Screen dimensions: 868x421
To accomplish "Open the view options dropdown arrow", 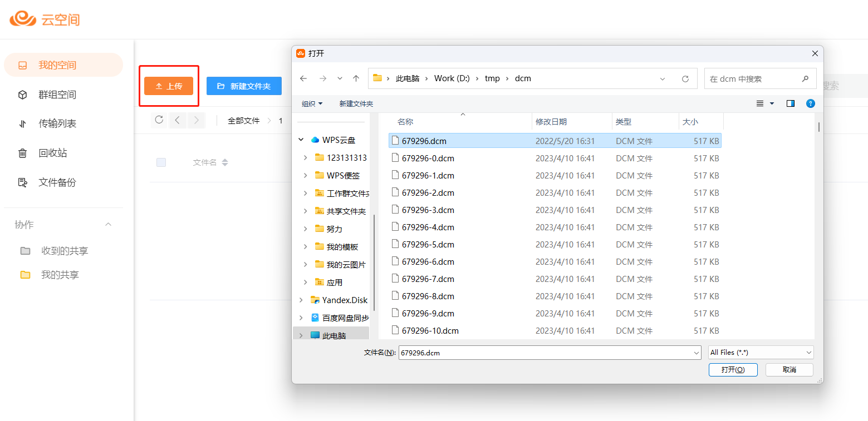I will 772,103.
